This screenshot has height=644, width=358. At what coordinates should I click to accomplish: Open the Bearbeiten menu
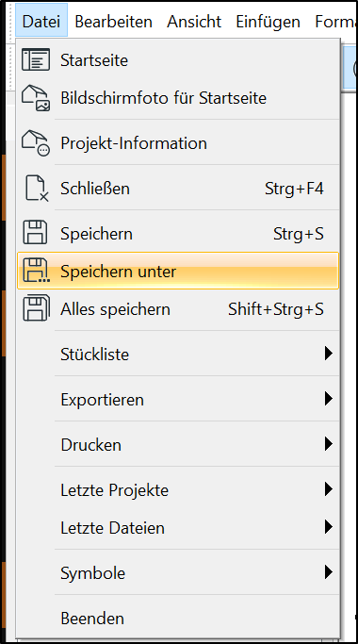click(x=113, y=21)
